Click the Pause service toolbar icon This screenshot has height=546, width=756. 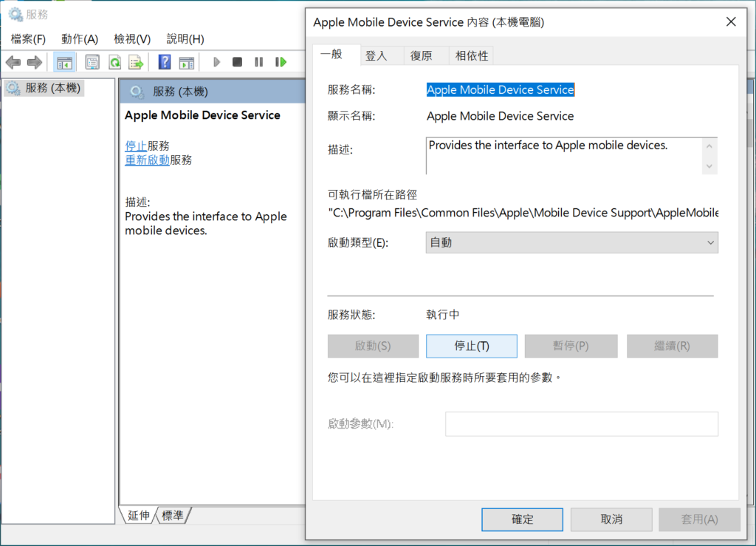click(259, 62)
